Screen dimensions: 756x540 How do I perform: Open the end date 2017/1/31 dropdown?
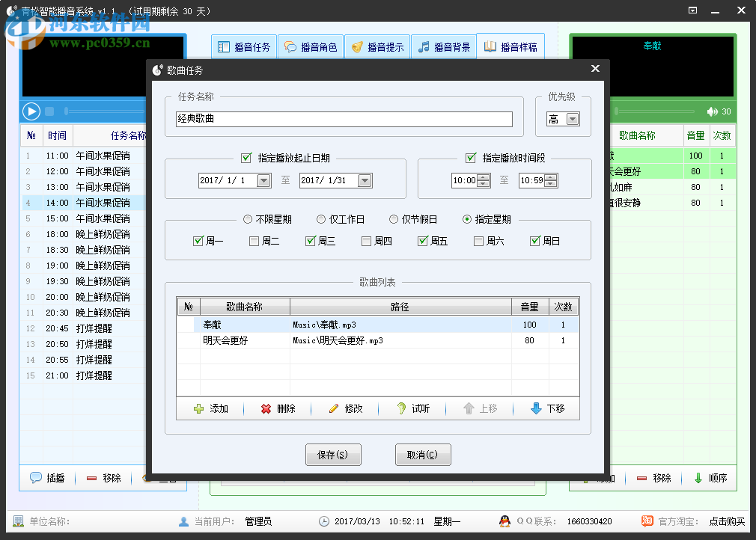coord(365,180)
